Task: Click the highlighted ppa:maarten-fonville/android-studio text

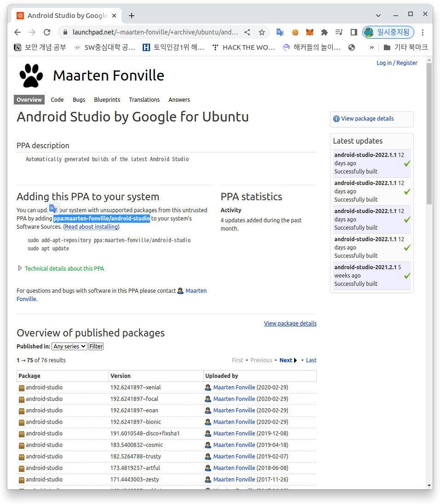Action: point(102,219)
